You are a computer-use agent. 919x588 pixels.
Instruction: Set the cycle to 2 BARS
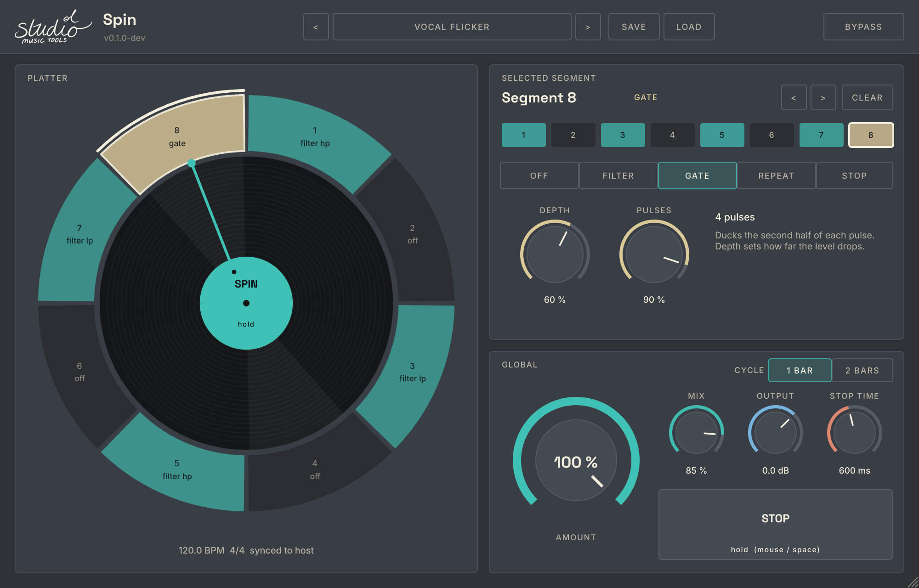click(x=862, y=370)
